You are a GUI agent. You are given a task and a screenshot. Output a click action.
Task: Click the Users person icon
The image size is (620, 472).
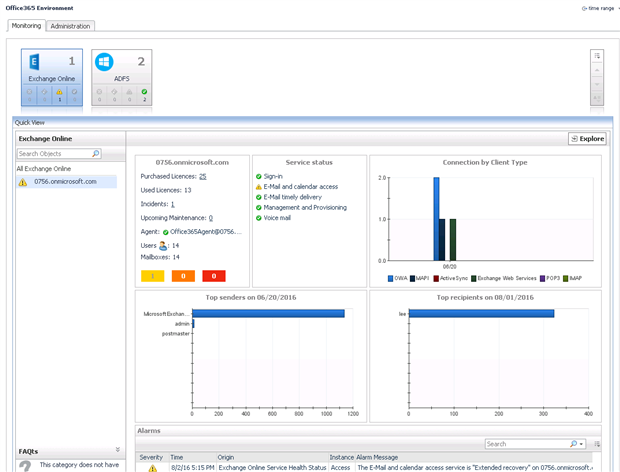[163, 246]
